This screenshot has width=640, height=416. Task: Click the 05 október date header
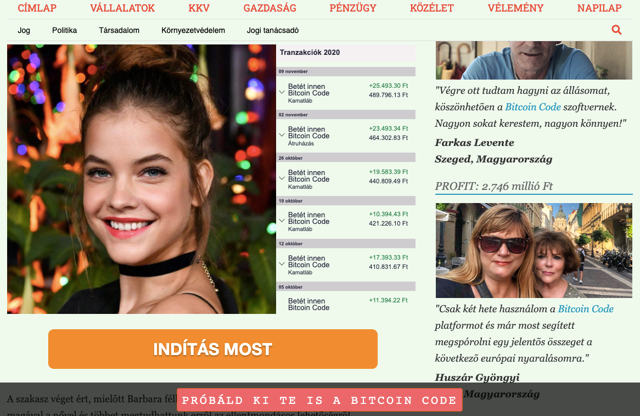tap(346, 287)
